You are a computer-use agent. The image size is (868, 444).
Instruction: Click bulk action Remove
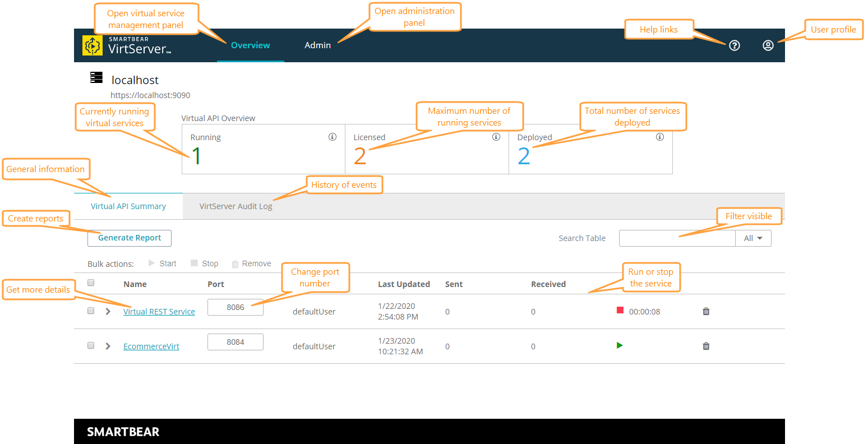pyautogui.click(x=251, y=263)
